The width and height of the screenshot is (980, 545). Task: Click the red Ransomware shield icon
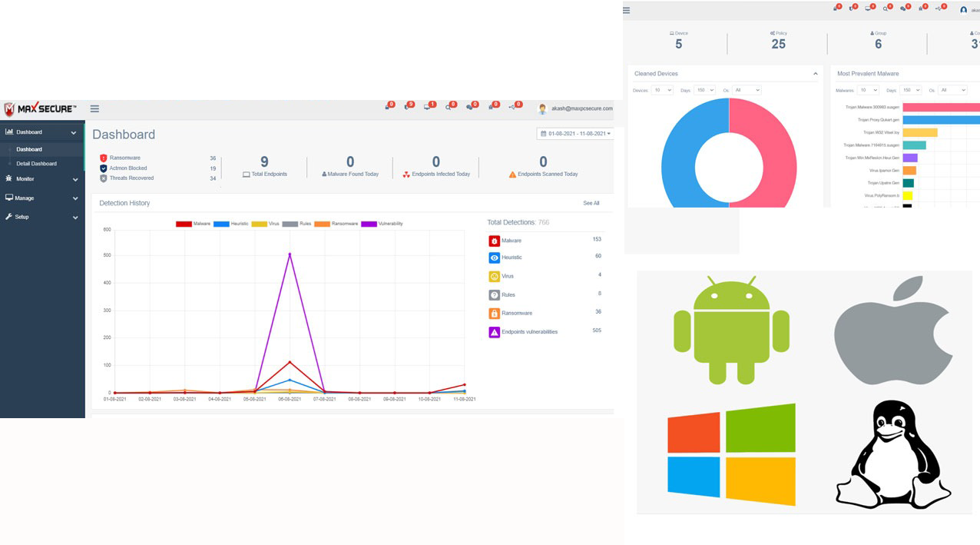104,158
